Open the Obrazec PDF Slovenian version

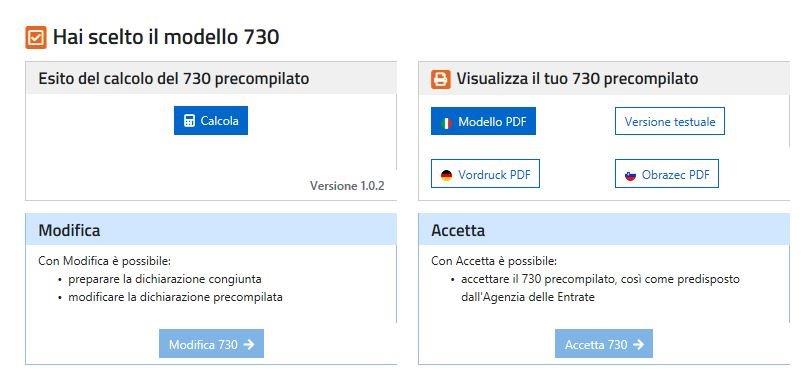pos(667,174)
